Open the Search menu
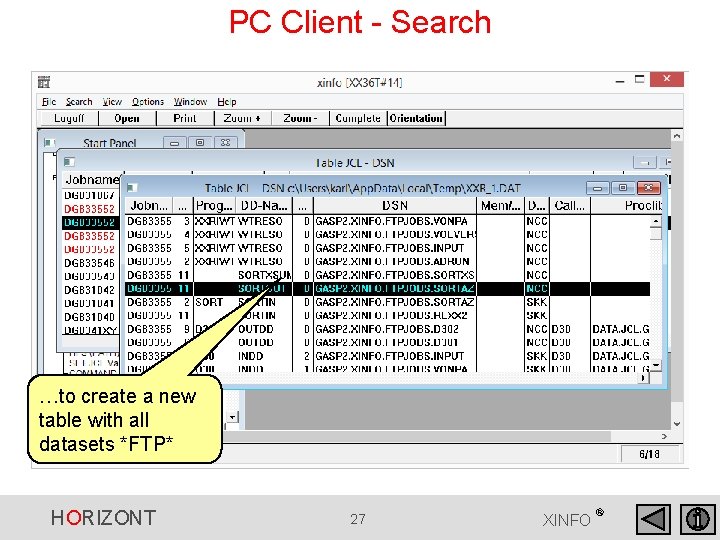 click(x=79, y=101)
